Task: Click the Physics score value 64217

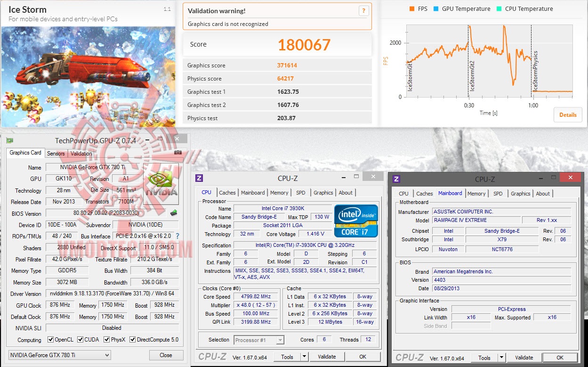Action: click(286, 79)
